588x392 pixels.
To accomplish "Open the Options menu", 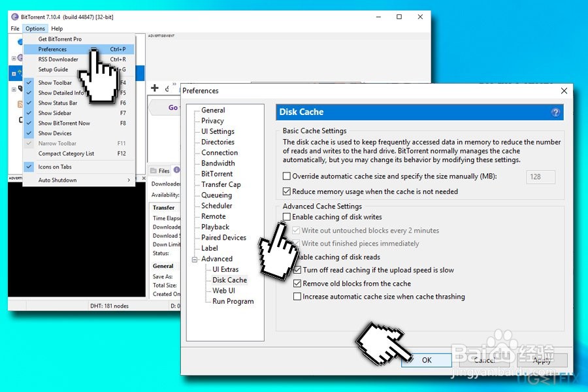I will coord(35,29).
